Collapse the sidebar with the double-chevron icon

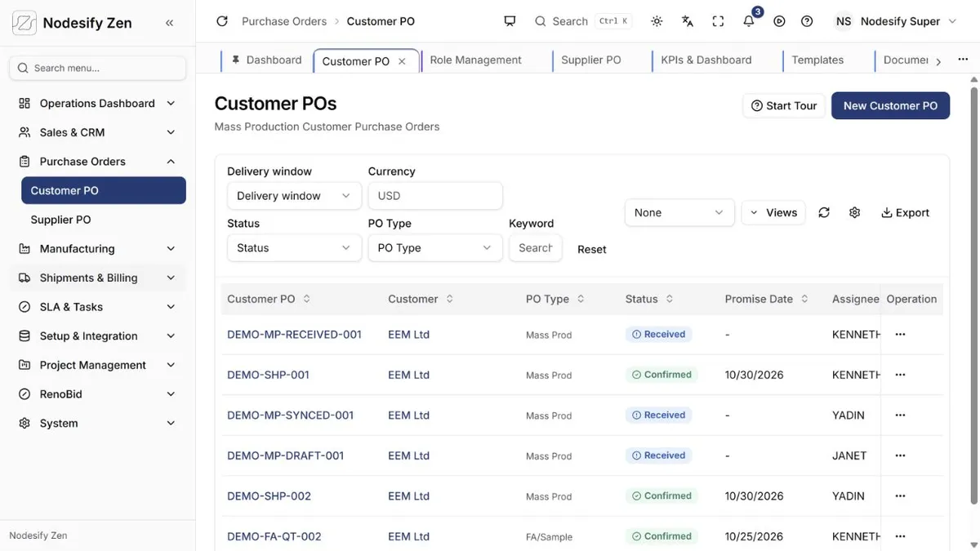point(170,23)
